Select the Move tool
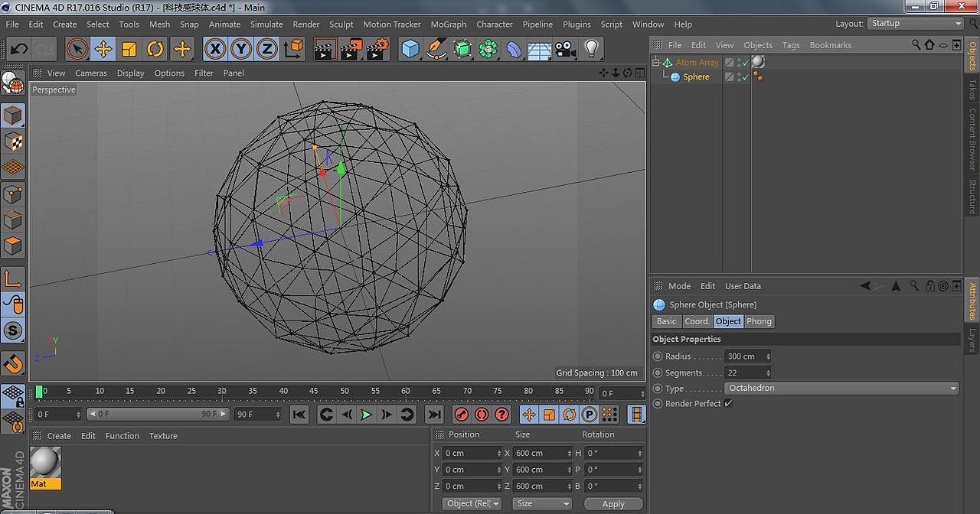The image size is (980, 514). [x=105, y=49]
